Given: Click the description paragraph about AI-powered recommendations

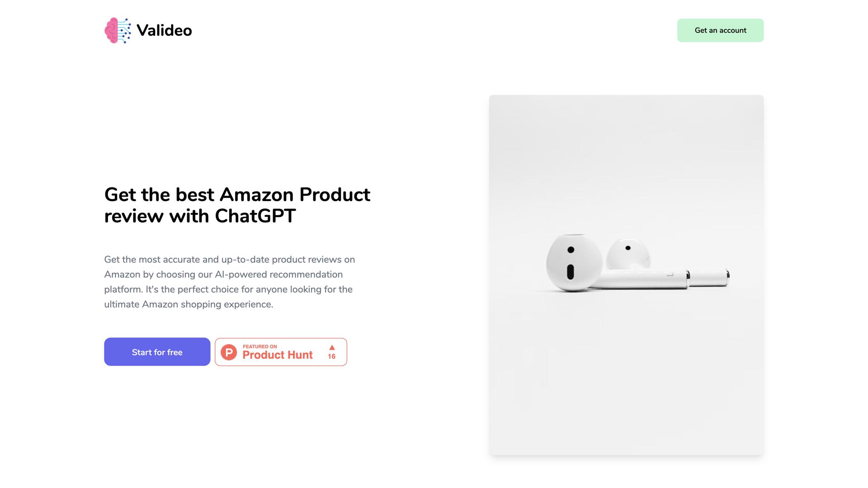Looking at the screenshot, I should coord(229,282).
